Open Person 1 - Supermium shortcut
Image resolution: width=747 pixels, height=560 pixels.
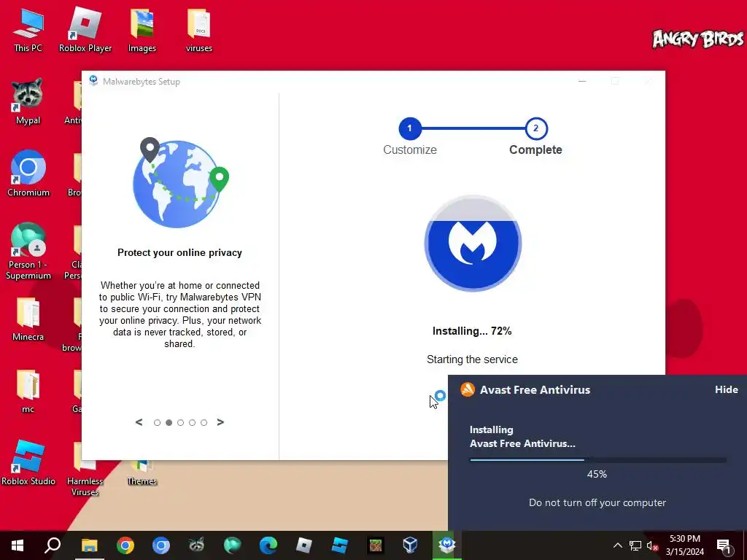tap(28, 251)
